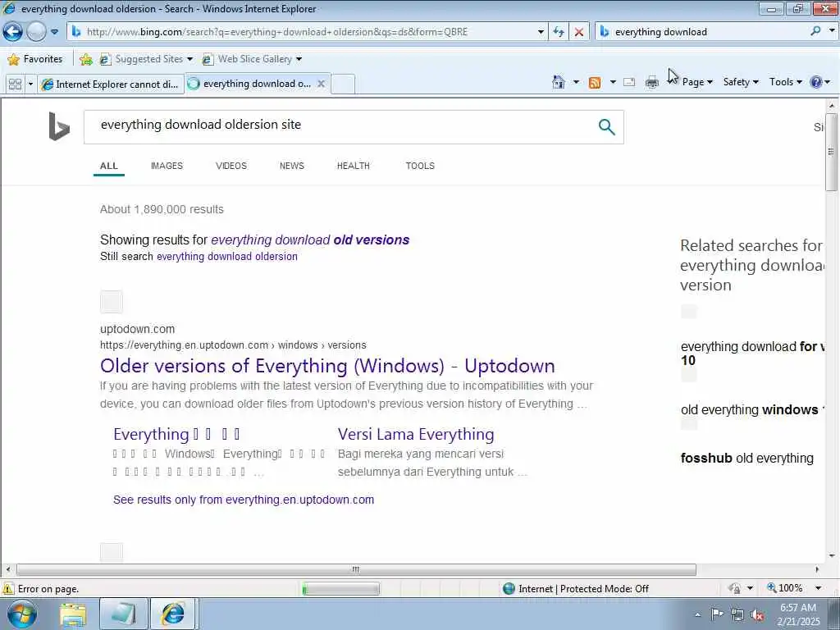Viewport: 840px width, 630px height.
Task: Click 'fosshub old everything' related search
Action: [747, 459]
